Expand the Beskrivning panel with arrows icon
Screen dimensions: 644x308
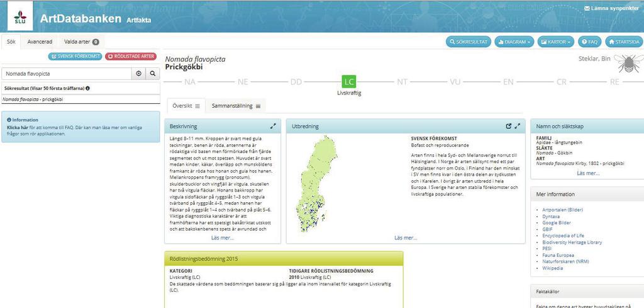click(273, 126)
